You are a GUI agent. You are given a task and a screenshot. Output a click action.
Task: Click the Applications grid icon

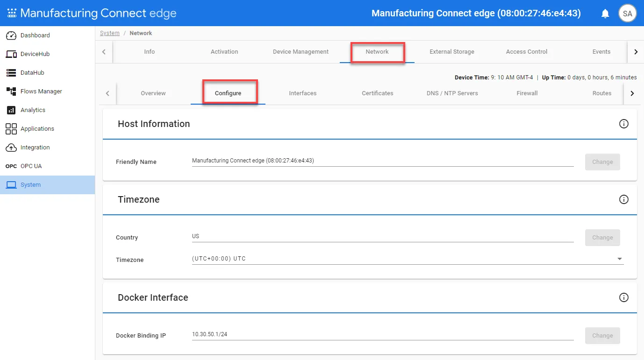click(11, 129)
